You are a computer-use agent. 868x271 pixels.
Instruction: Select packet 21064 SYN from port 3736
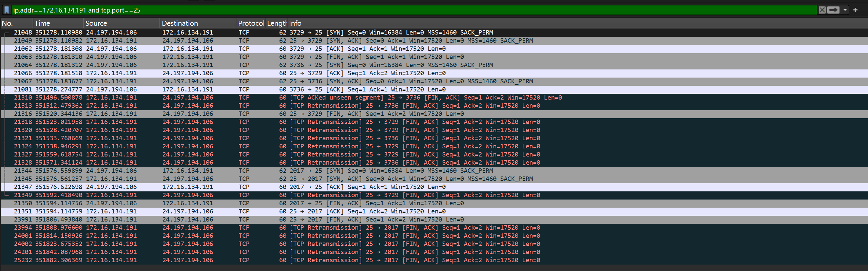(434, 65)
